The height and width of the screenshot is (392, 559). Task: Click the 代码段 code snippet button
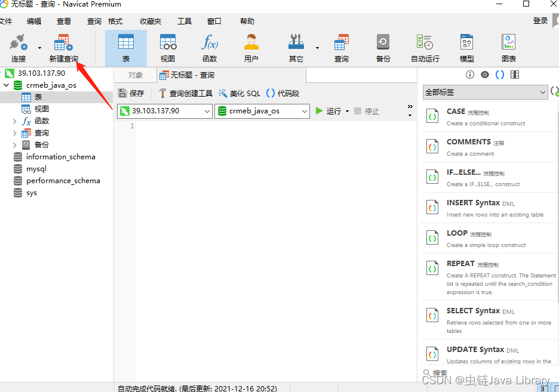pyautogui.click(x=283, y=93)
